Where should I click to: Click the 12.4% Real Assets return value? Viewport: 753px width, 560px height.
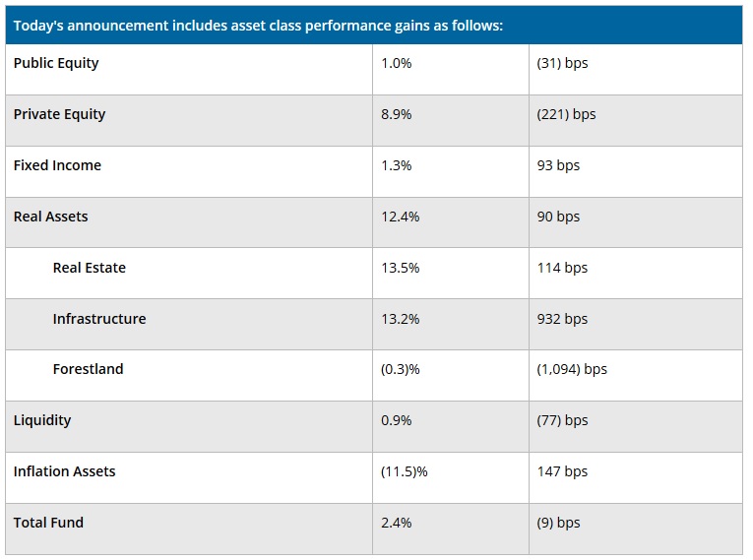[400, 217]
